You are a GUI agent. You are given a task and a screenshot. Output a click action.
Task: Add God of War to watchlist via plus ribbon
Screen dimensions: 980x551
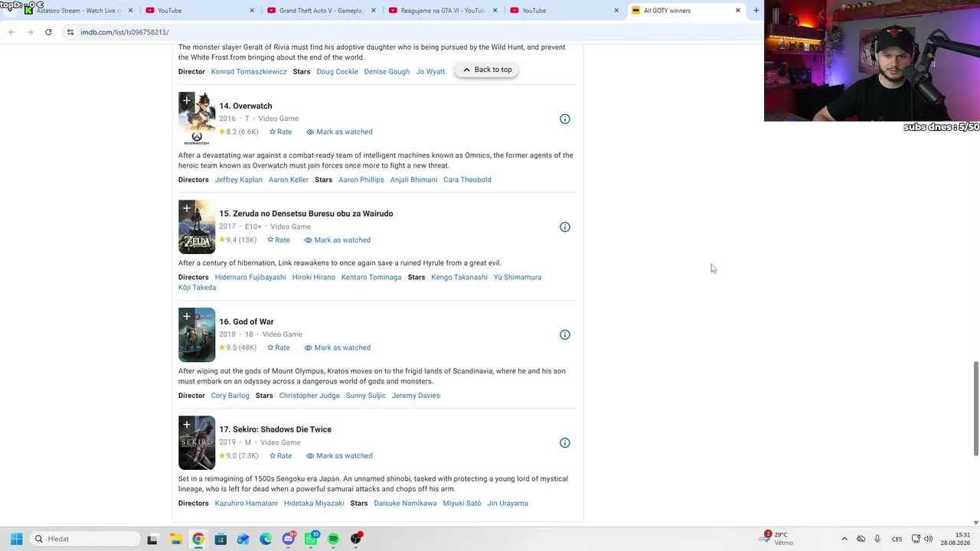pyautogui.click(x=186, y=317)
